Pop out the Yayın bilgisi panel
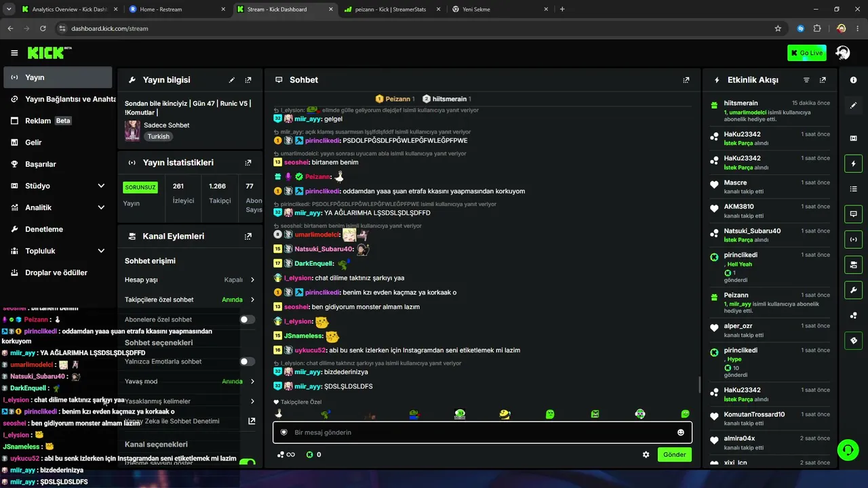Image resolution: width=868 pixels, height=488 pixels. [248, 80]
